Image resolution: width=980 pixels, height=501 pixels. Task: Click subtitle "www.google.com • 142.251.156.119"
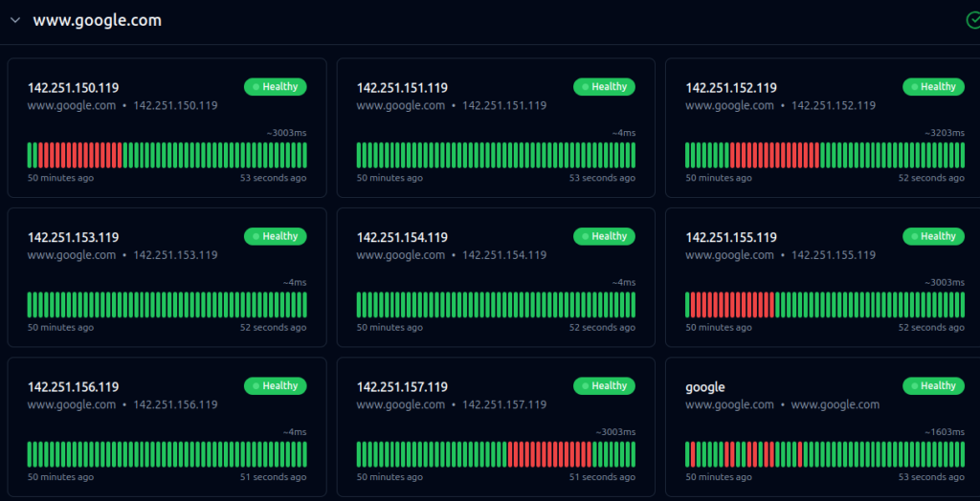[x=122, y=404]
